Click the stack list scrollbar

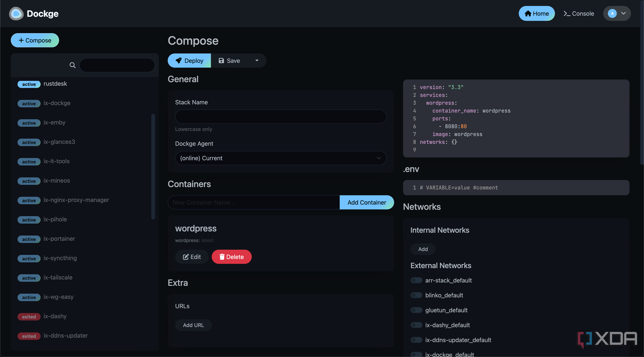tap(153, 166)
